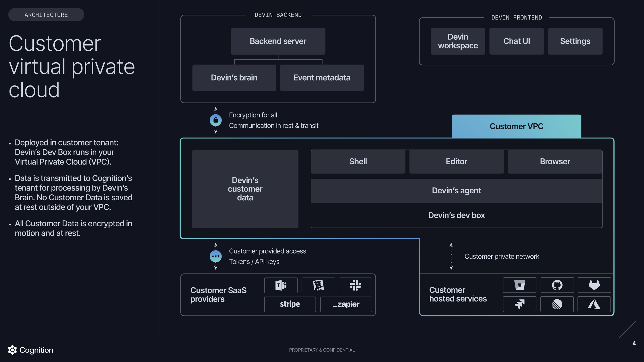This screenshot has height=362, width=644.
Task: Switch to the Chat UI section
Action: (x=516, y=41)
